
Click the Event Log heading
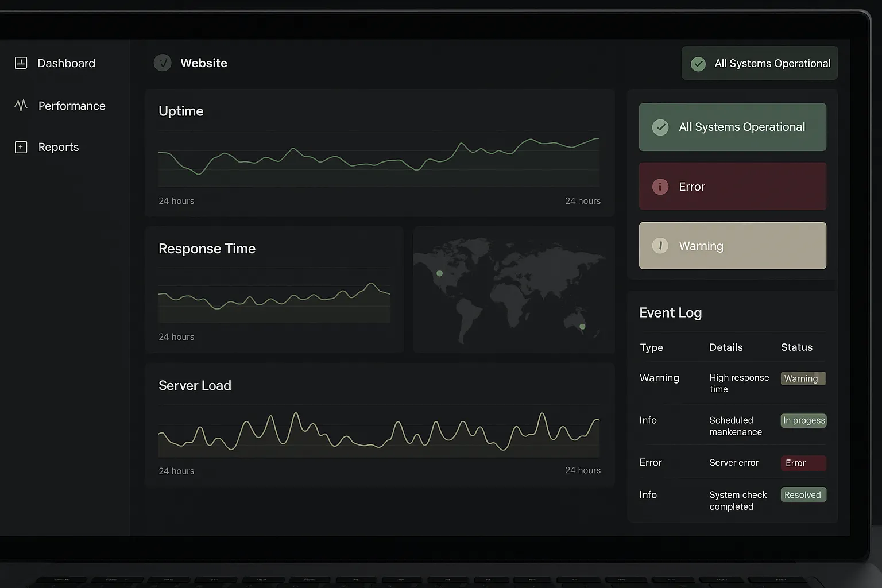click(x=670, y=312)
